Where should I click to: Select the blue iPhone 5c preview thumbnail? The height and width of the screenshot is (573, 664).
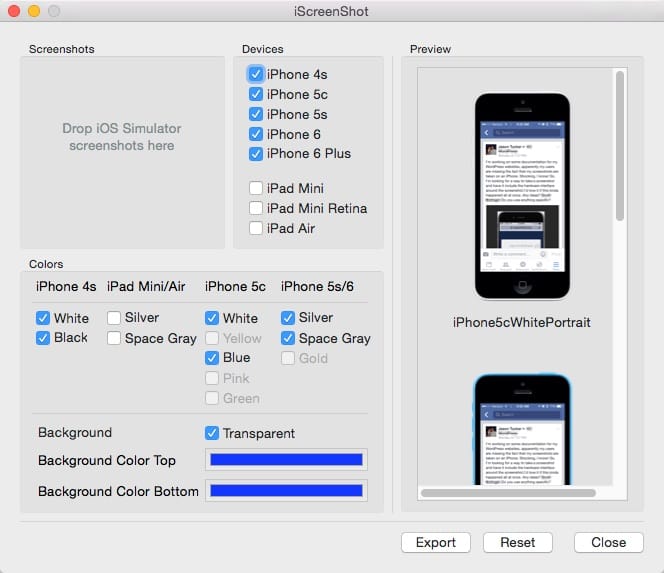coord(522,429)
